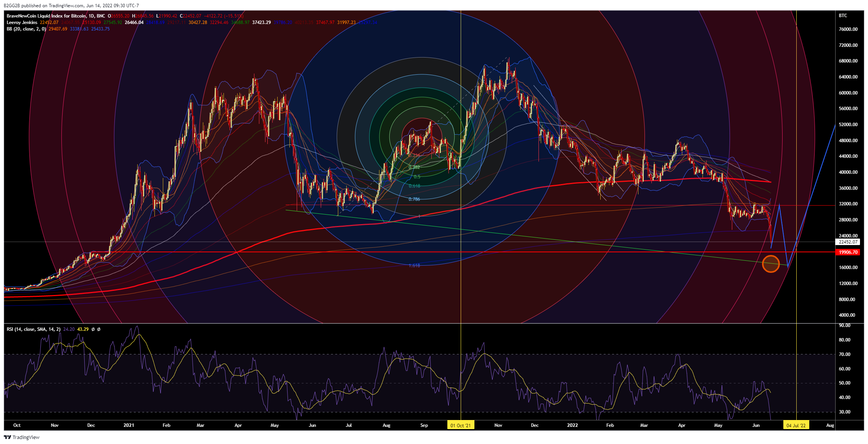Click the 16000.00 price axis value
868x444 pixels.
(x=848, y=268)
